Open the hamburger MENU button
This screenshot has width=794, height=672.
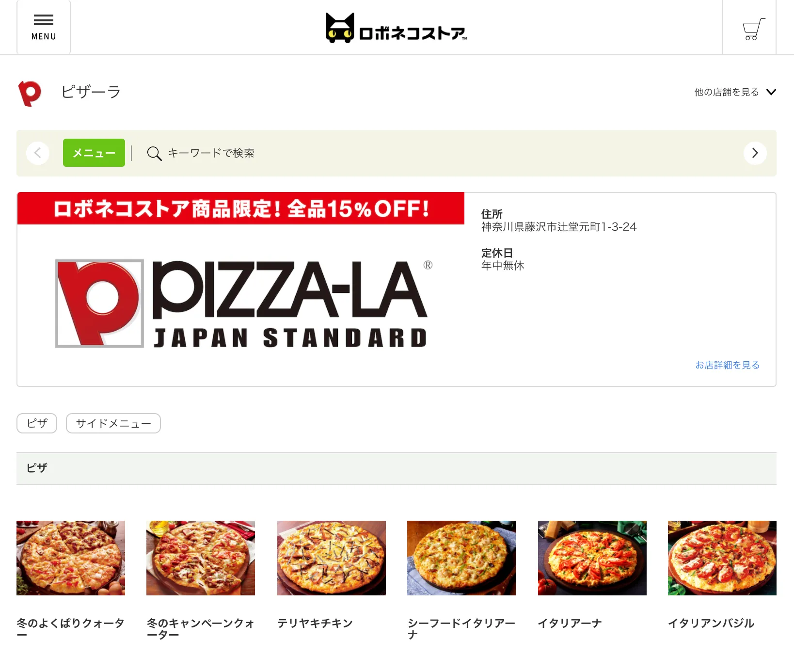[x=44, y=27]
